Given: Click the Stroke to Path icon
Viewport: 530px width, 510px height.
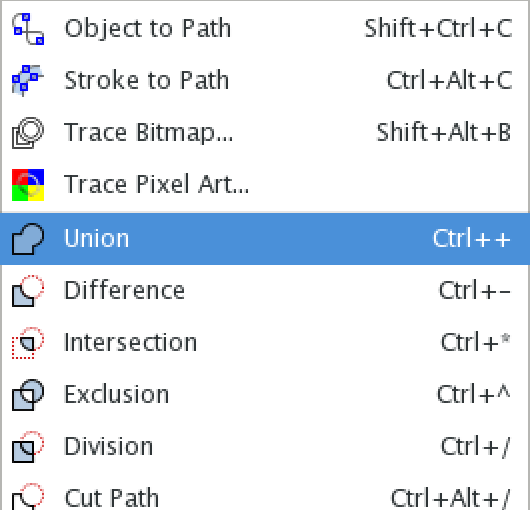Looking at the screenshot, I should (x=28, y=80).
